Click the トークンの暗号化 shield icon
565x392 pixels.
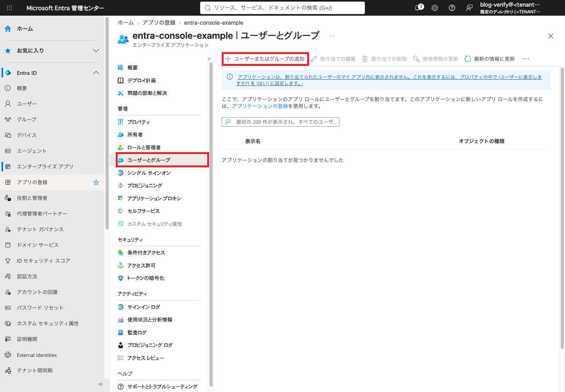click(121, 278)
